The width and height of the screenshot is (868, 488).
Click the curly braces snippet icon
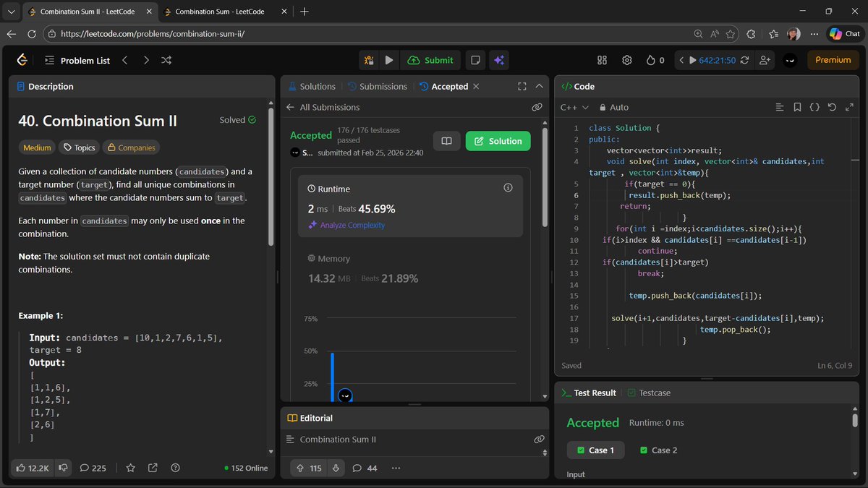814,107
